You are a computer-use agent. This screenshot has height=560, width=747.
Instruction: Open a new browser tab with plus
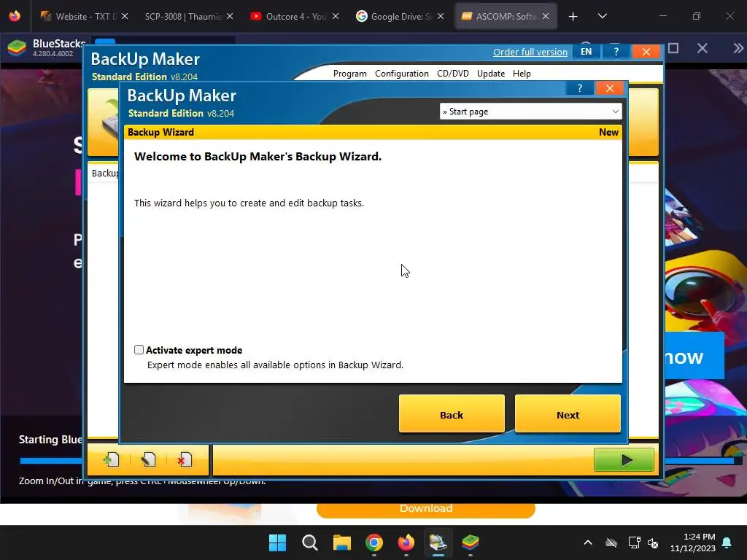573,17
